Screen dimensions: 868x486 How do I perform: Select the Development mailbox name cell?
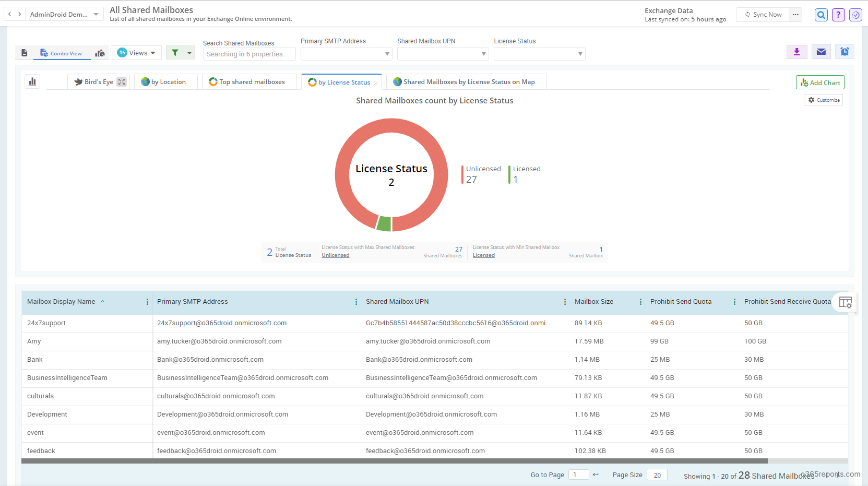coord(87,414)
